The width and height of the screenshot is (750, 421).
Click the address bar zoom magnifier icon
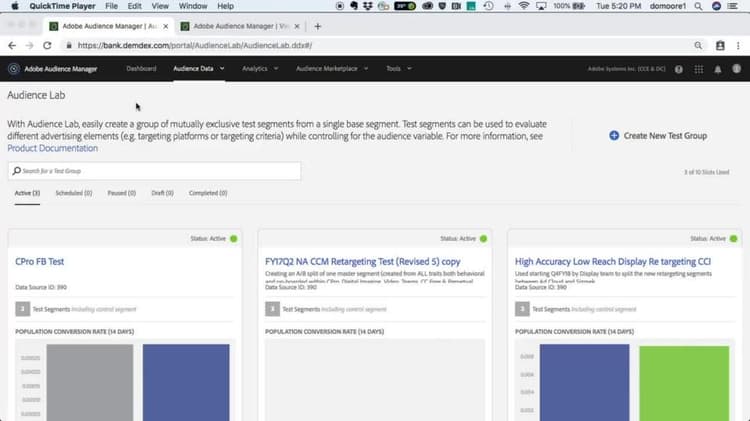[698, 45]
